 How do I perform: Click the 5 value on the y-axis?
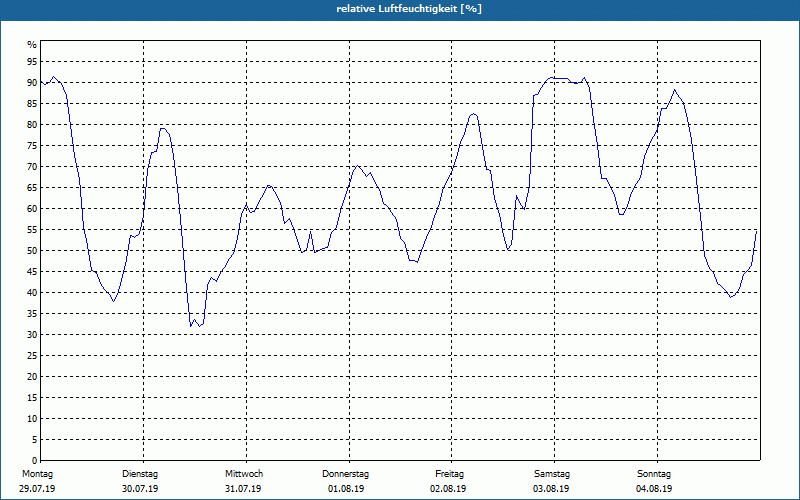coord(35,440)
